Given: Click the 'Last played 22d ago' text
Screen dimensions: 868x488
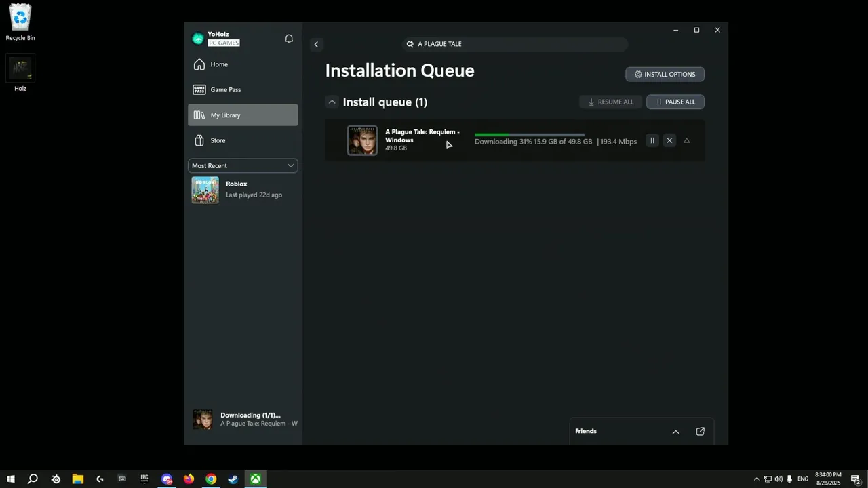Looking at the screenshot, I should pos(254,195).
